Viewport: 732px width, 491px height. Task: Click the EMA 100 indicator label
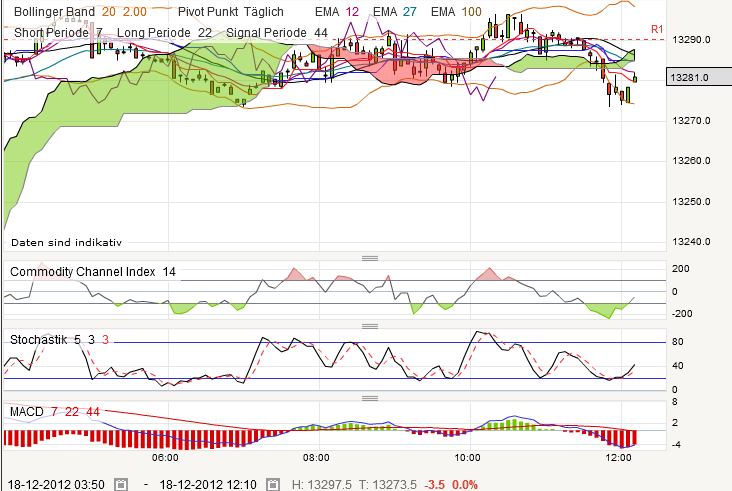point(456,12)
